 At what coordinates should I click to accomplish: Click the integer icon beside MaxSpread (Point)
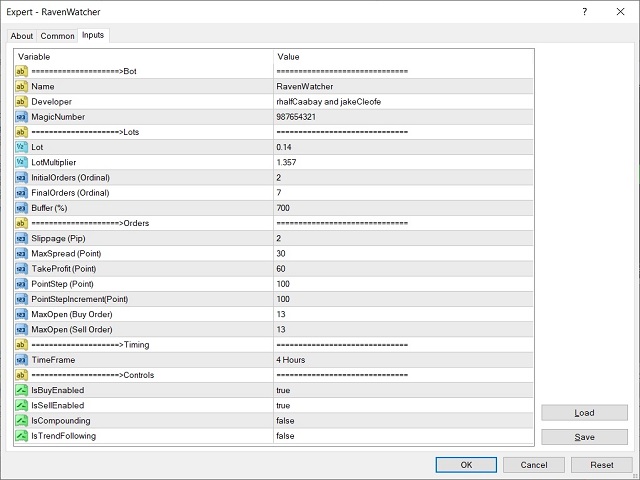click(x=21, y=253)
